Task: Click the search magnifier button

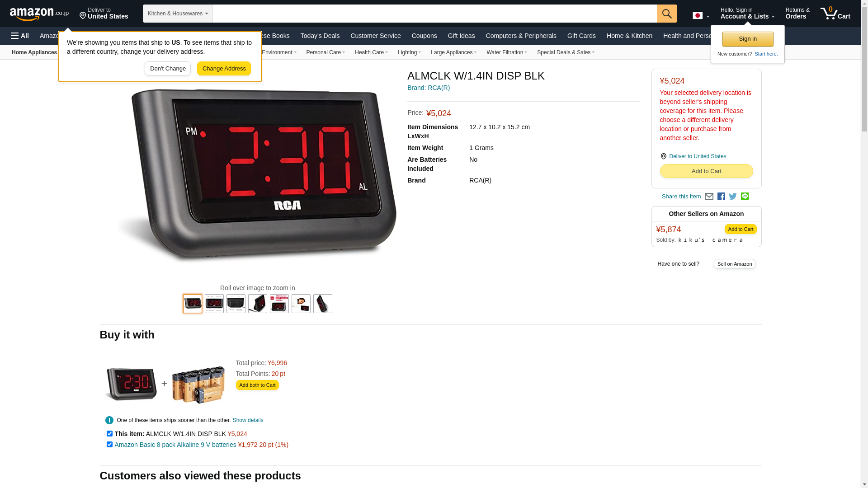Action: coord(667,14)
